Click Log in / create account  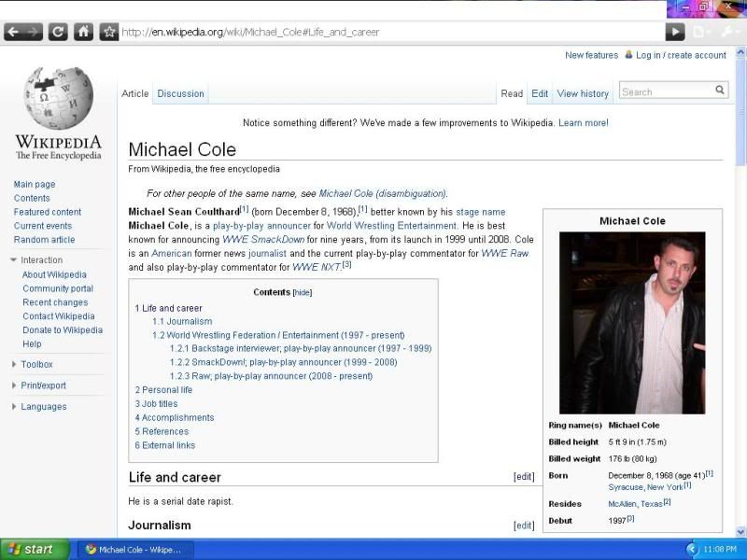click(x=682, y=55)
